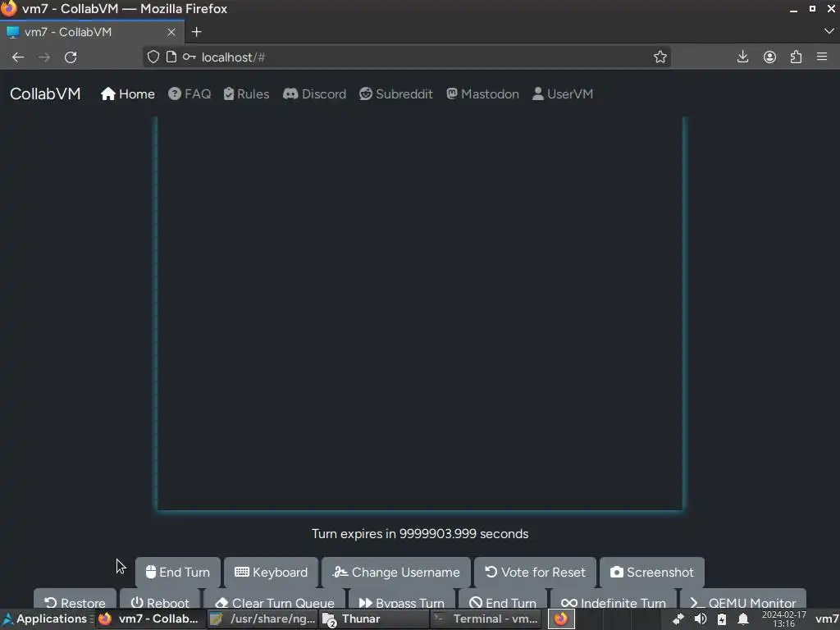Reload the localhost page
Viewport: 840px width, 630px height.
(71, 57)
